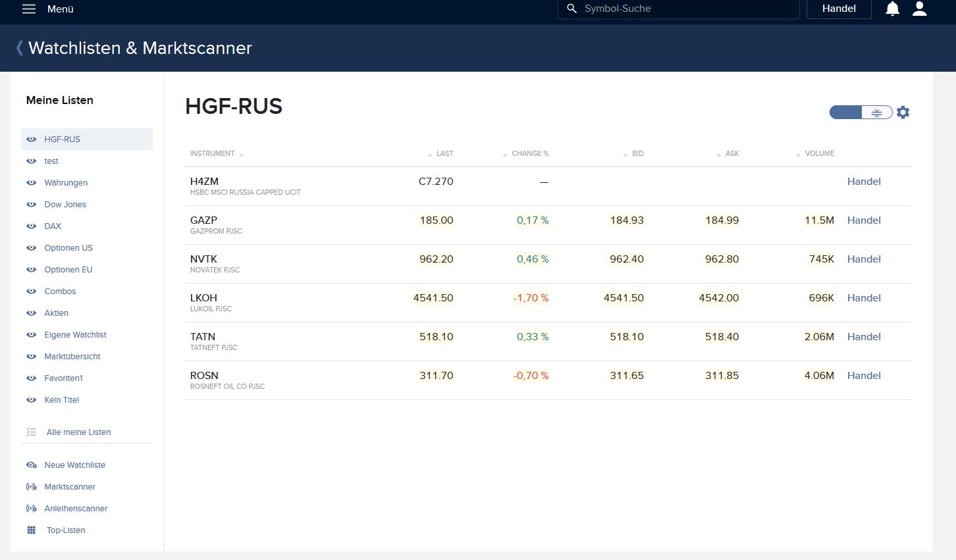
Task: Select the GAZP instrument symbol
Action: click(203, 220)
